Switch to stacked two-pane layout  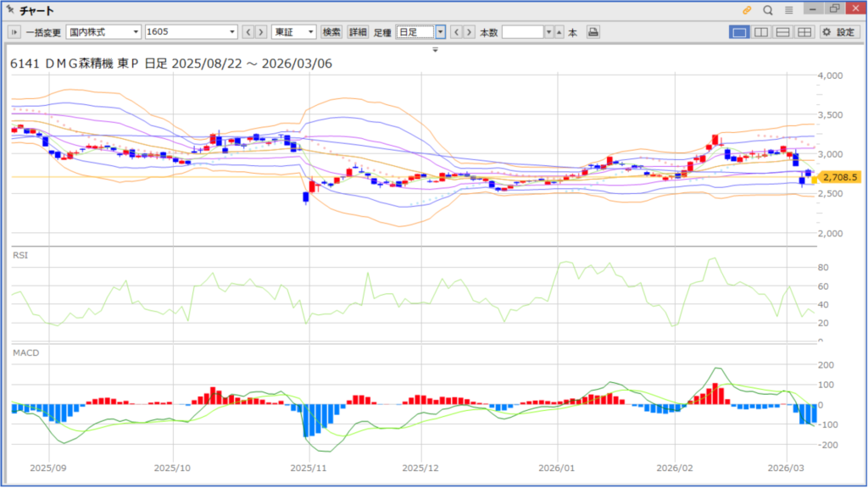[782, 32]
